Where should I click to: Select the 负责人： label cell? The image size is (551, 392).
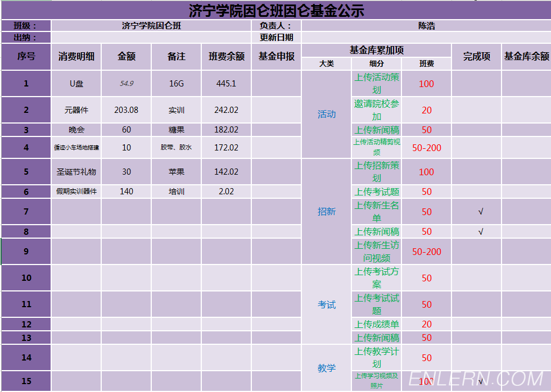277,26
